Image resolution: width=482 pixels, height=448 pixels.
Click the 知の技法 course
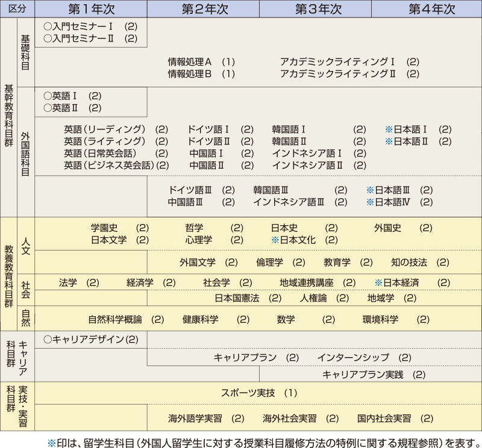point(408,262)
